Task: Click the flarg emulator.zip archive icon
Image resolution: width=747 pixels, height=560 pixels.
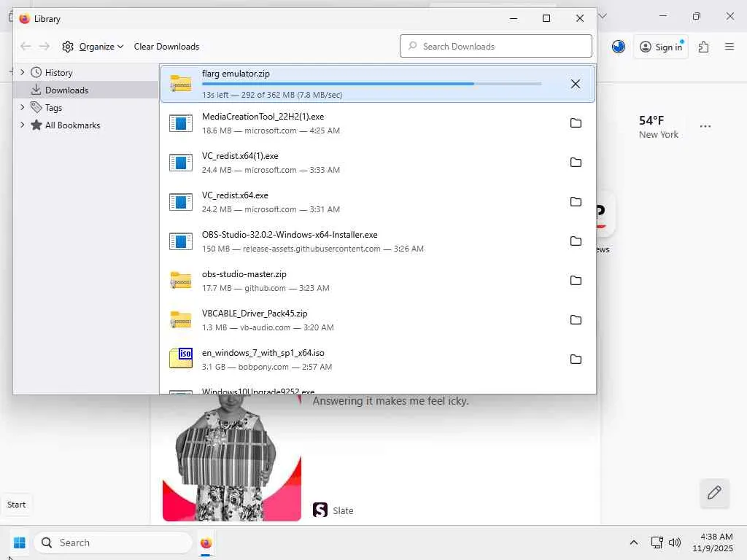Action: coord(181,84)
